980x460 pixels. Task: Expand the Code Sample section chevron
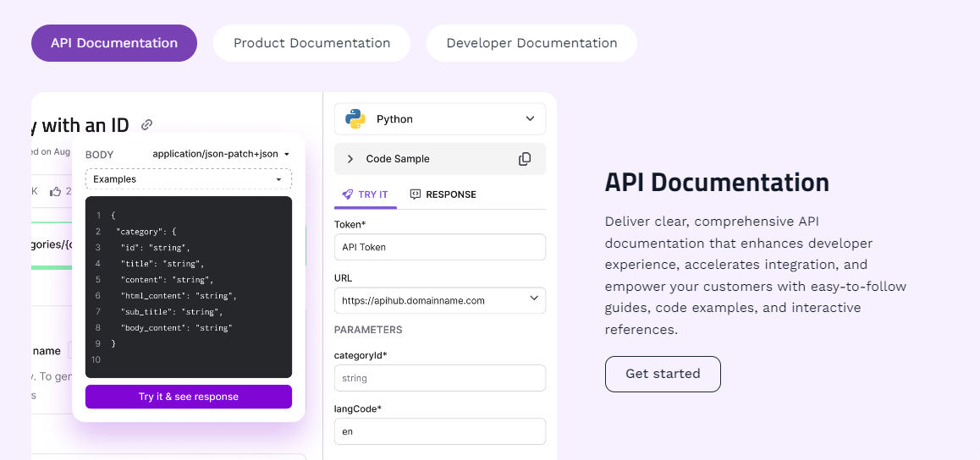(350, 159)
